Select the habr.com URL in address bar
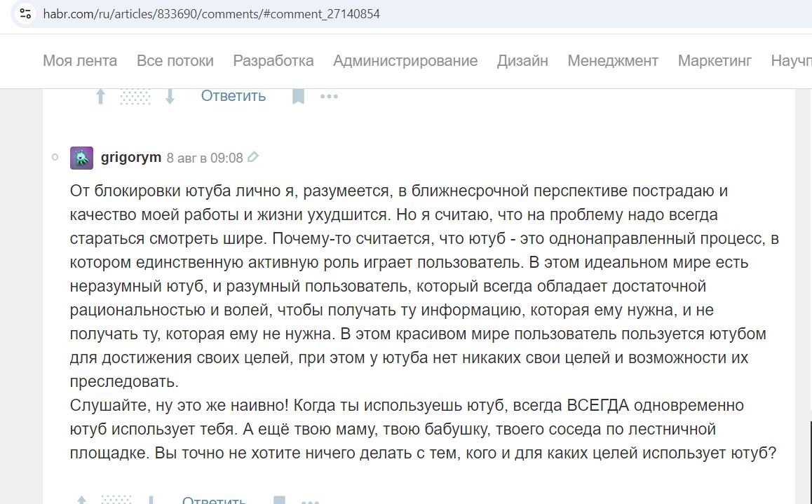Image resolution: width=812 pixels, height=504 pixels. [x=211, y=14]
